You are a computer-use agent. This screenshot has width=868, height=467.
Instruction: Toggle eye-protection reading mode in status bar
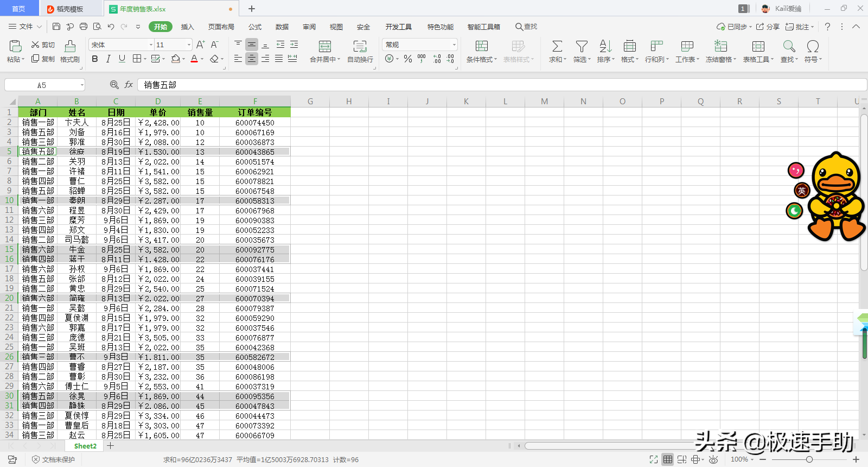pos(713,459)
